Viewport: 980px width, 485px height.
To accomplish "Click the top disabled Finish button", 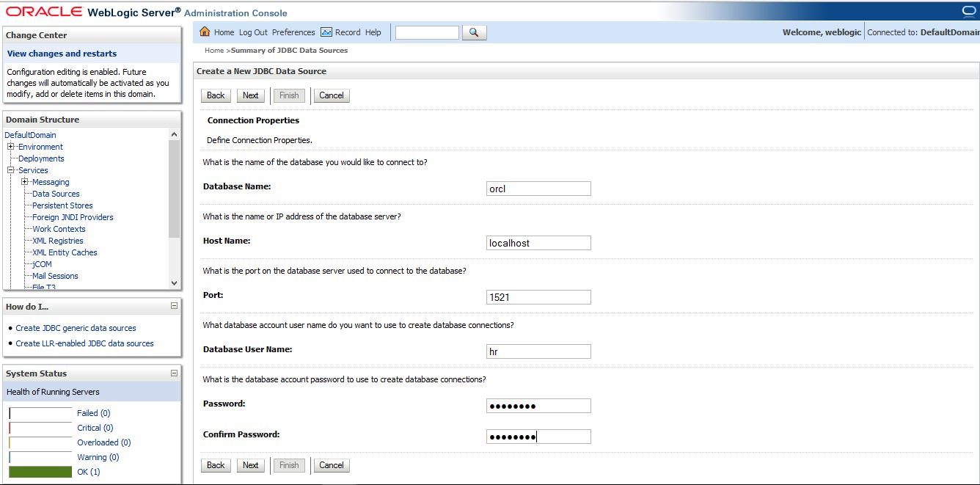I will 289,95.
